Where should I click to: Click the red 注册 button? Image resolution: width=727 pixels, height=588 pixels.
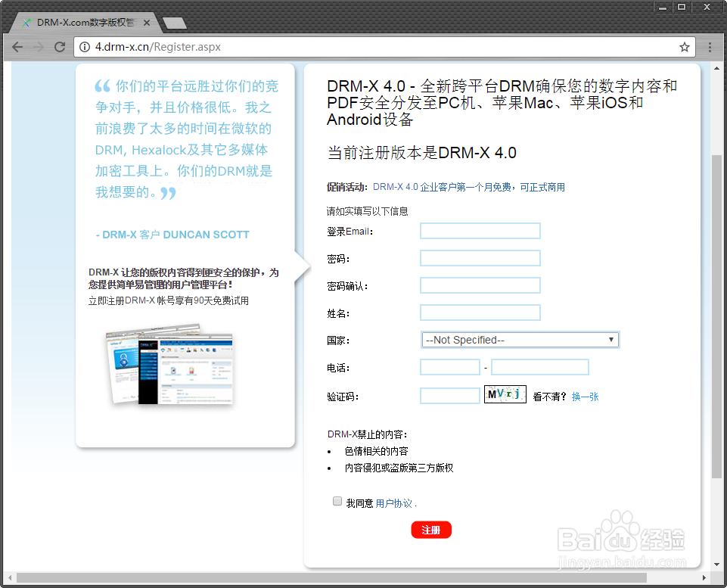point(431,530)
